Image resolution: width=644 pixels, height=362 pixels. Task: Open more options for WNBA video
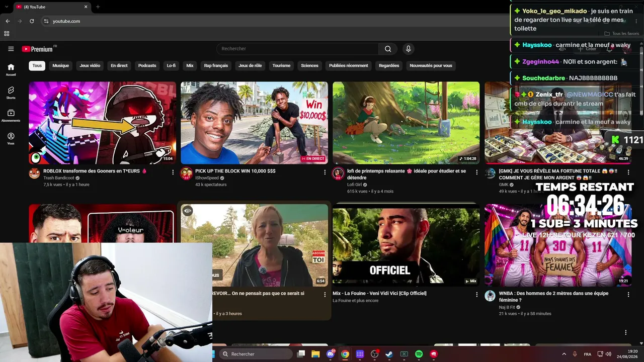pyautogui.click(x=628, y=295)
